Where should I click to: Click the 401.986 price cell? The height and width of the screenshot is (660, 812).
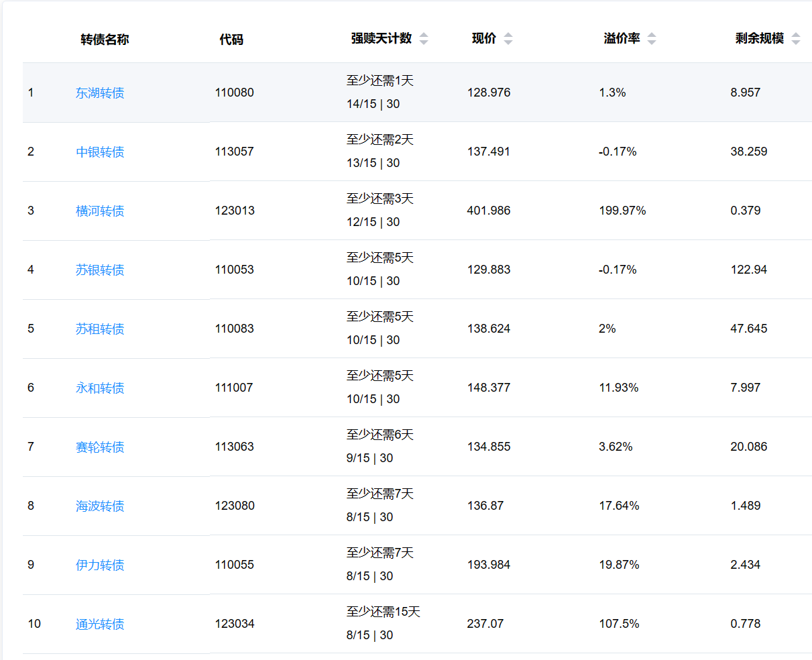pos(489,211)
